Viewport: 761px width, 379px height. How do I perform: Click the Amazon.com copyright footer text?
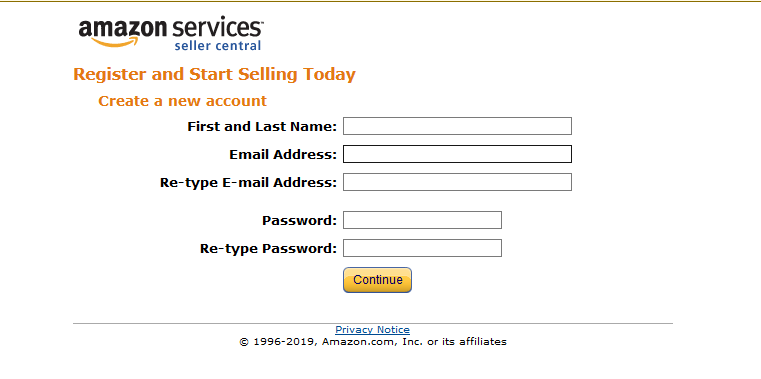point(373,342)
